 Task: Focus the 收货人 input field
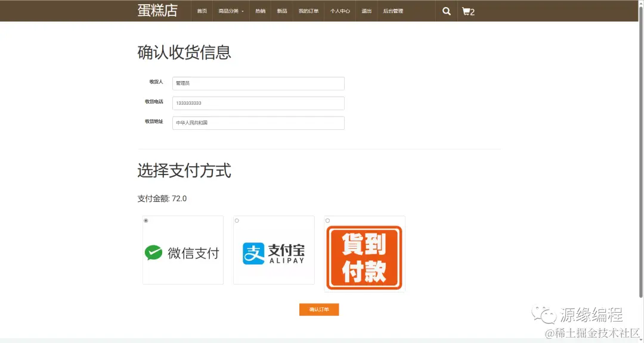[258, 83]
